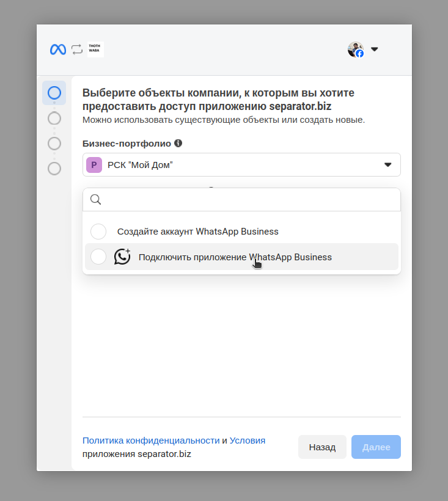Click the dropdown arrow of the portfolio selector
Viewport: 448px width, 501px height.
388,165
